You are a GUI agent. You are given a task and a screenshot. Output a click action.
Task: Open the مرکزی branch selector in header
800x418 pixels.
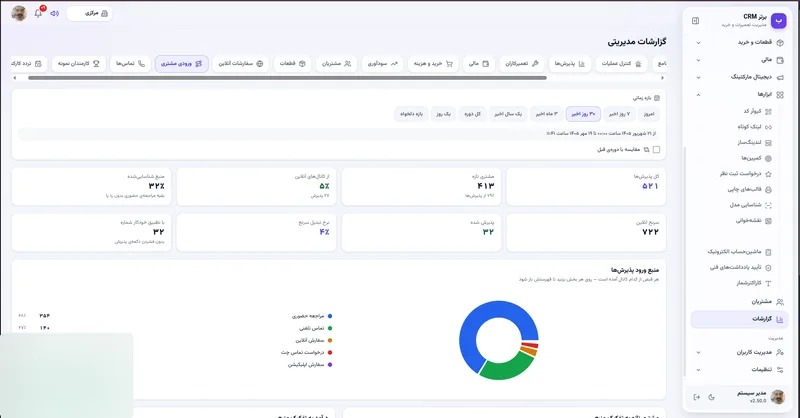[x=90, y=13]
